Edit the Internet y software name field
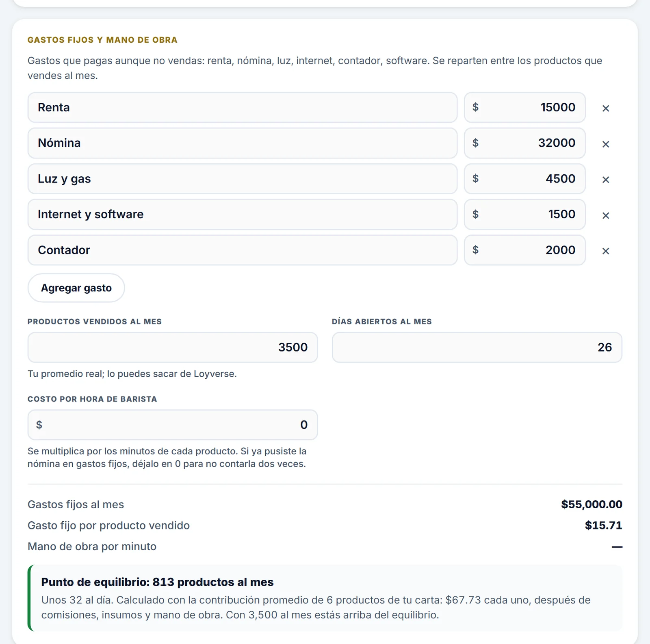This screenshot has height=644, width=650. click(243, 214)
